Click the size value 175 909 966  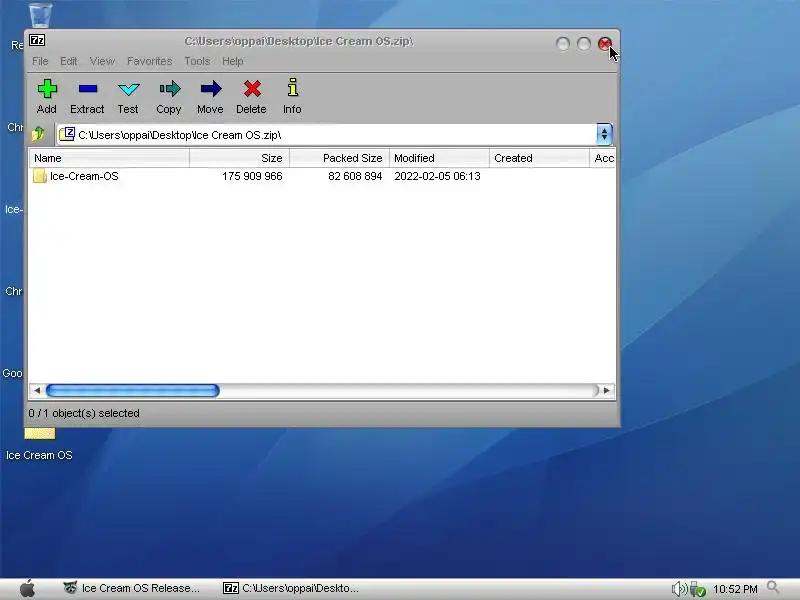252,176
